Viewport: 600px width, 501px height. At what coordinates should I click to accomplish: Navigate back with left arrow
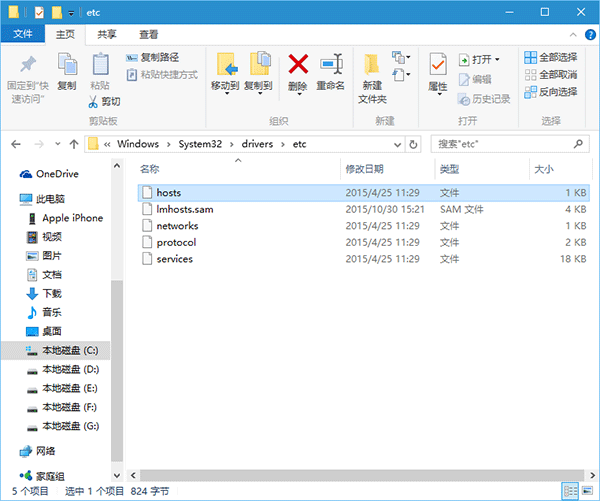click(x=16, y=144)
